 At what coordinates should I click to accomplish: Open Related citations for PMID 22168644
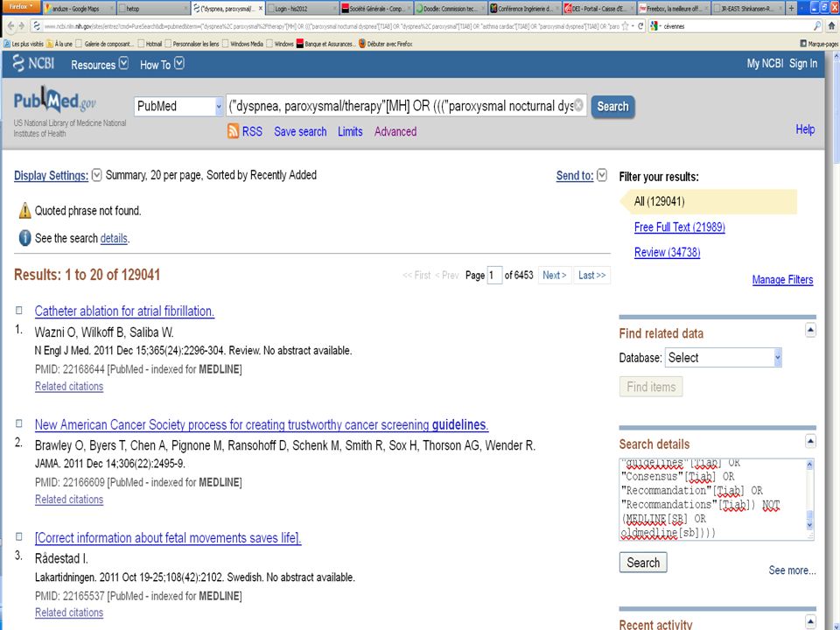[69, 386]
